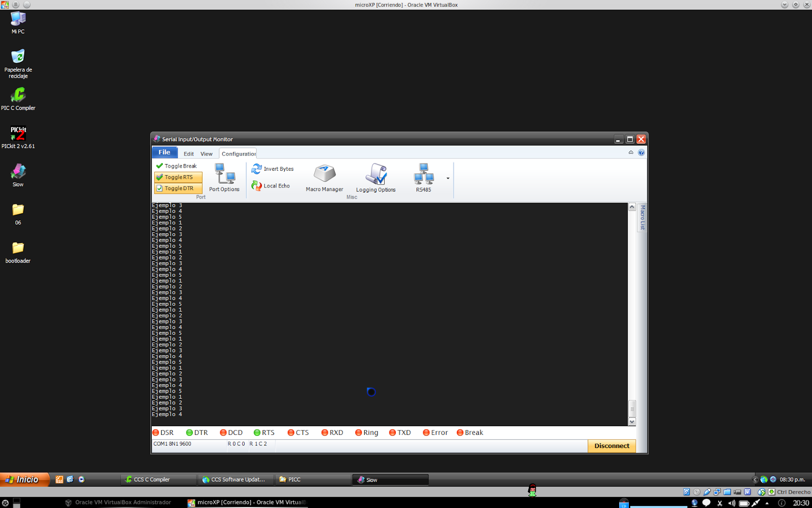Show hidden tray icons in XP taskbar
The height and width of the screenshot is (508, 812).
pyautogui.click(x=755, y=480)
